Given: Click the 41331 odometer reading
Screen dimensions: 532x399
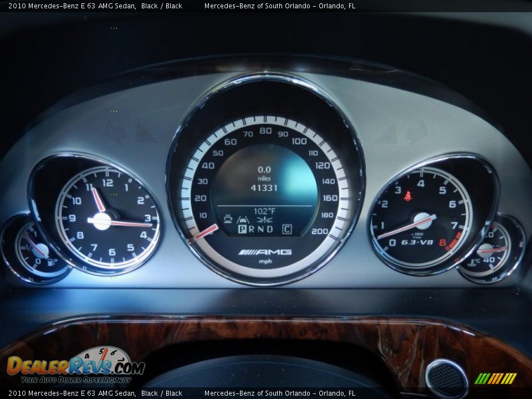Looking at the screenshot, I should click(x=264, y=188).
